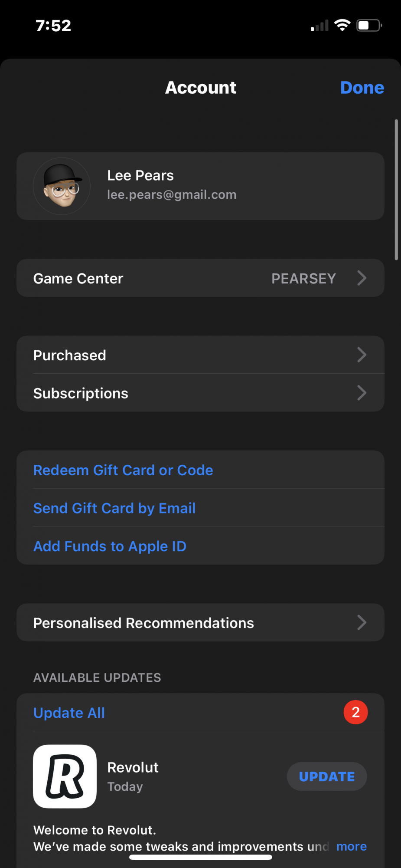Open Subscriptions using its chevron arrow
Viewport: 401px width, 868px height.
click(x=362, y=393)
